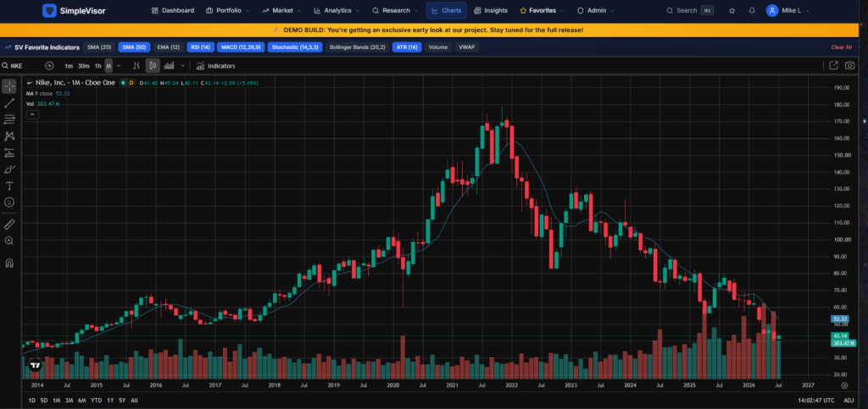The height and width of the screenshot is (409, 868).
Task: Click the star watchlist icon in header
Action: [732, 10]
